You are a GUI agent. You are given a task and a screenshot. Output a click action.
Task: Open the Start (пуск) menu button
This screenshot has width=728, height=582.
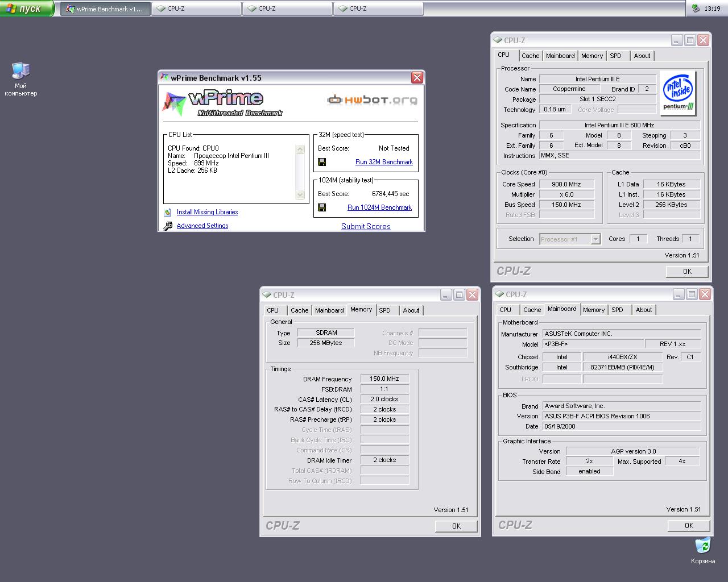pyautogui.click(x=27, y=9)
